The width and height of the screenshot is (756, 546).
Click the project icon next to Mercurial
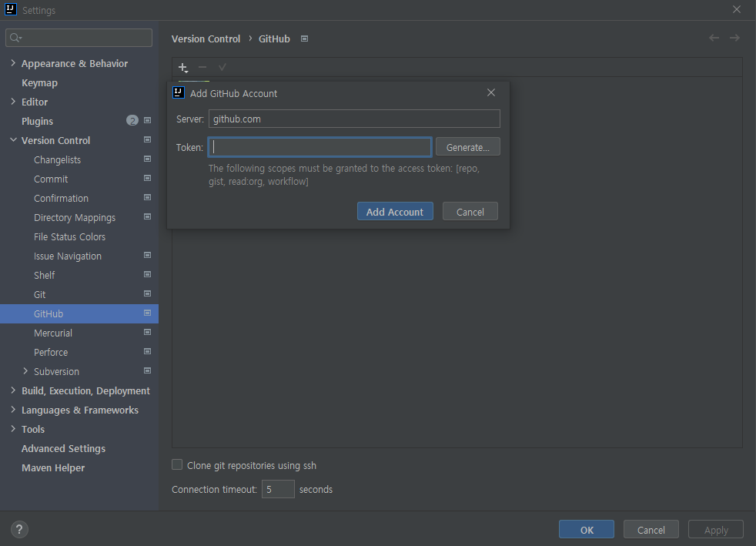(148, 333)
